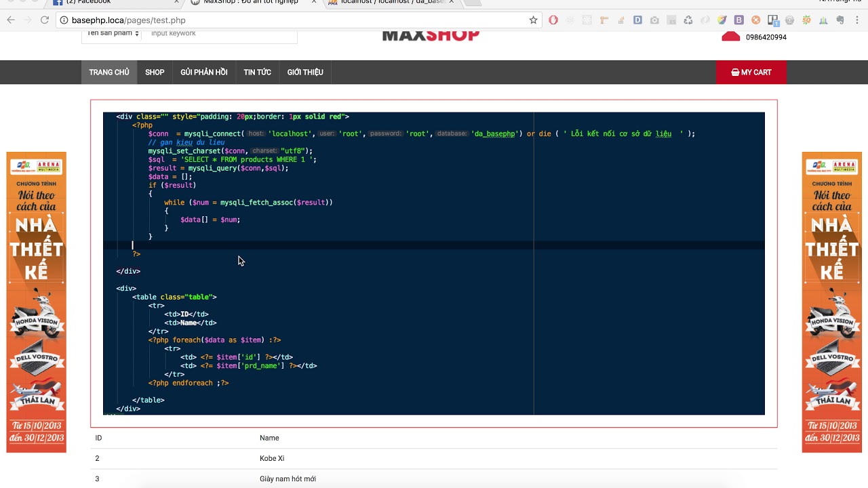This screenshot has height=488, width=868.
Task: Click the Giày nam hót mới cell
Action: coord(288,479)
